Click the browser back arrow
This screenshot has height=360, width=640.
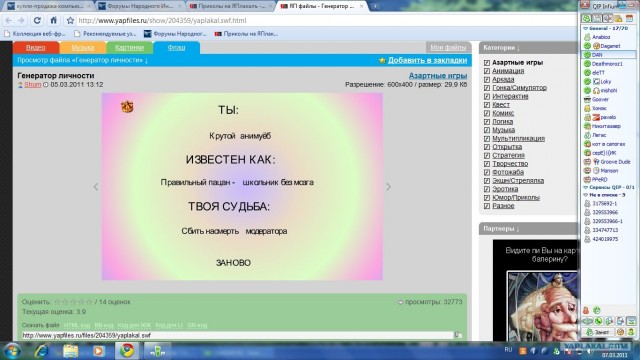9,20
